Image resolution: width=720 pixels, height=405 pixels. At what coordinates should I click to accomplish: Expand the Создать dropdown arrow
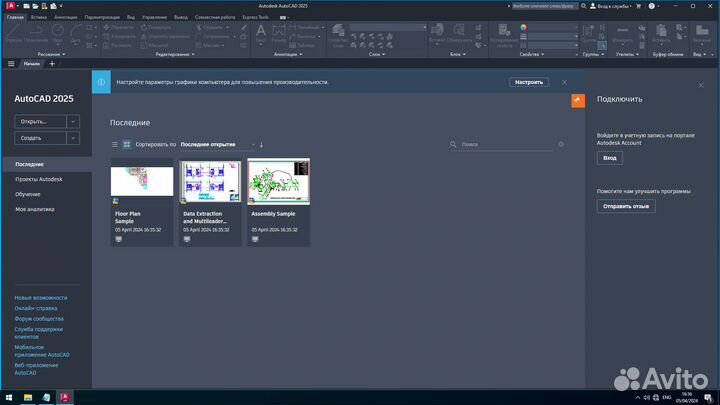[x=73, y=138]
